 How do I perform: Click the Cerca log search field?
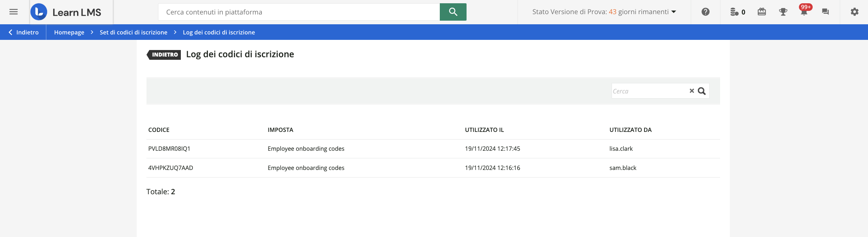(x=649, y=91)
